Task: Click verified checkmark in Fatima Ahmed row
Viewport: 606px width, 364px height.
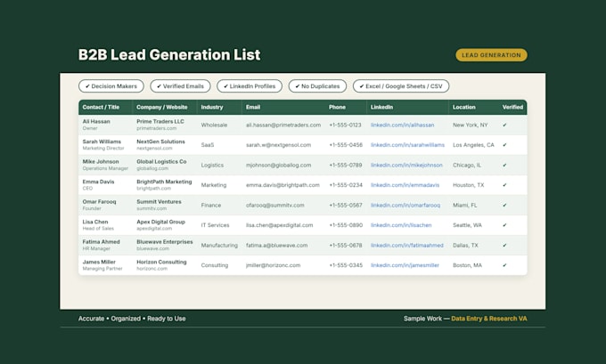Action: point(504,246)
